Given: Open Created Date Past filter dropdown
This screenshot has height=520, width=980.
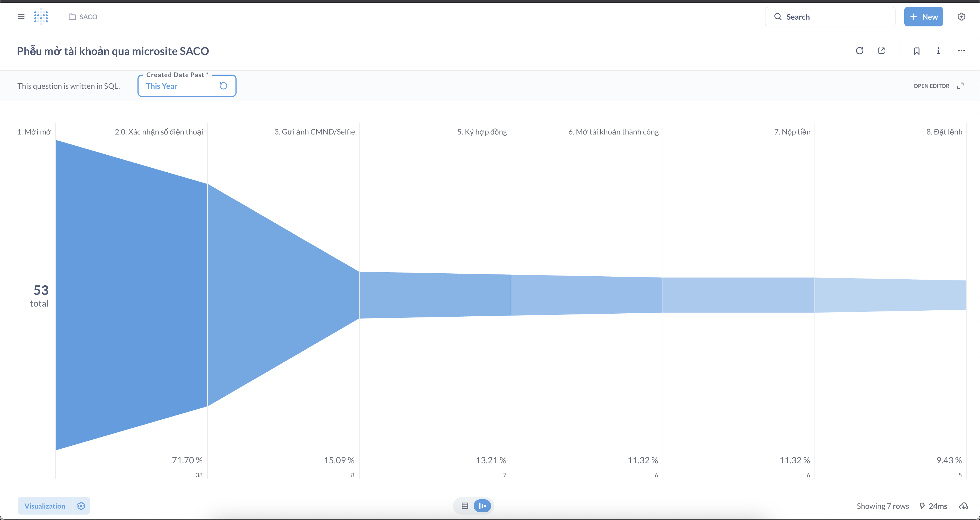Looking at the screenshot, I should click(x=175, y=86).
